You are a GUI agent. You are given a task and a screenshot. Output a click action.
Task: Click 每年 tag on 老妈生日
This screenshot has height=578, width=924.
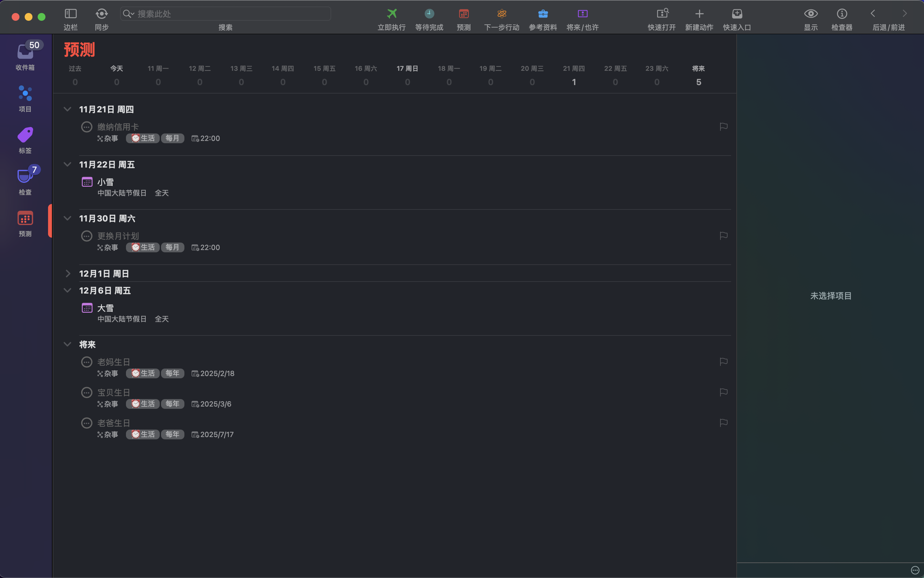point(172,373)
